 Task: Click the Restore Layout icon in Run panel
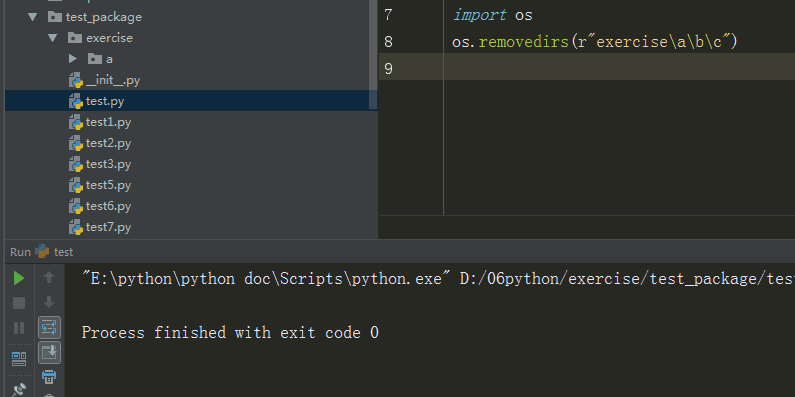[19, 359]
